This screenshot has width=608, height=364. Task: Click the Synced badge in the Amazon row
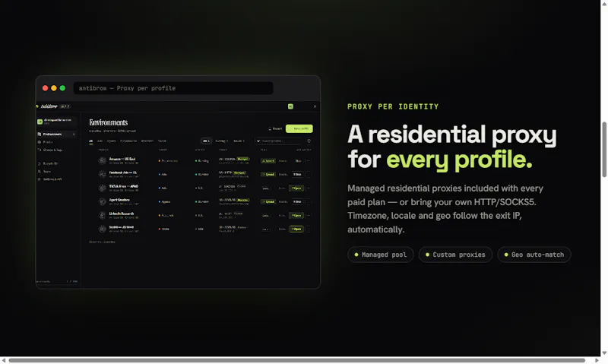click(268, 161)
